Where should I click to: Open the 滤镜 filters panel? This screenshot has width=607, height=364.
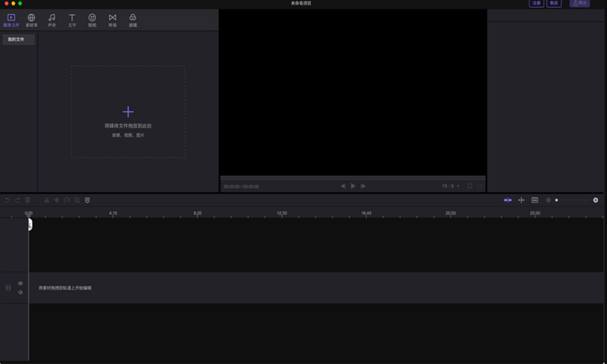tap(132, 20)
